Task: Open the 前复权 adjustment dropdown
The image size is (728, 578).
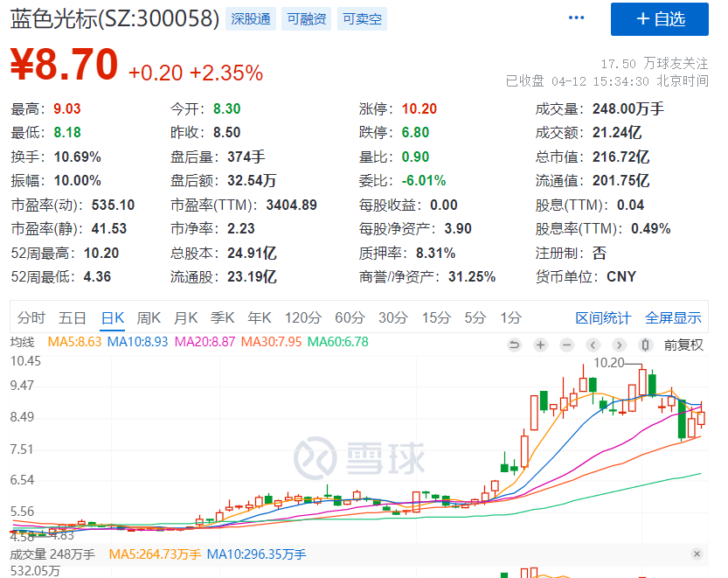Action: pos(683,345)
